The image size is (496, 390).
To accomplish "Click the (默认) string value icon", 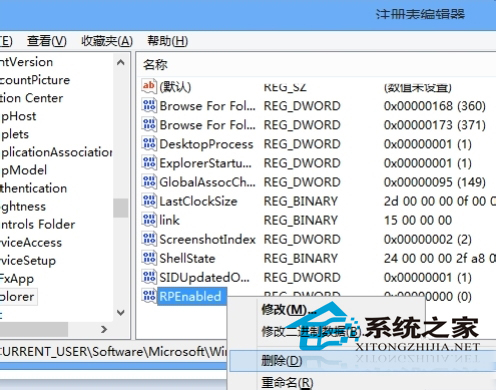I will [149, 86].
